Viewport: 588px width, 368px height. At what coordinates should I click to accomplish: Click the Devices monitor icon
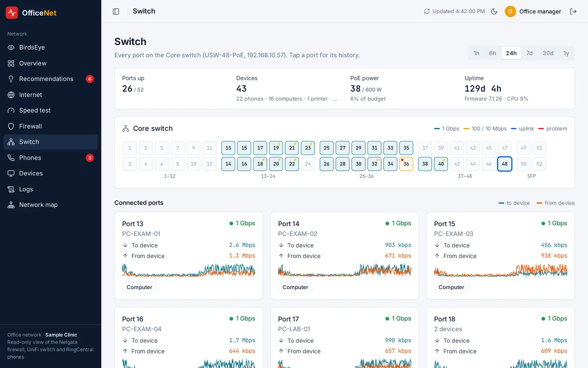click(x=11, y=173)
